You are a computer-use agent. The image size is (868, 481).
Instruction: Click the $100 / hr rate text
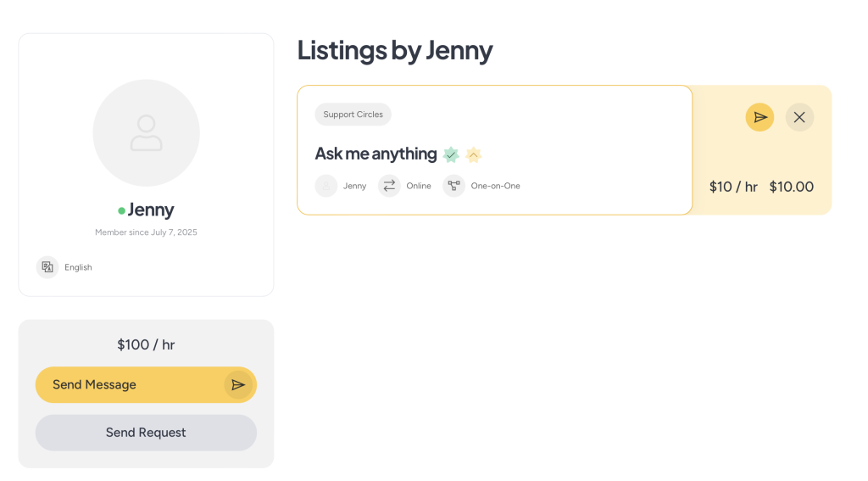coord(146,344)
